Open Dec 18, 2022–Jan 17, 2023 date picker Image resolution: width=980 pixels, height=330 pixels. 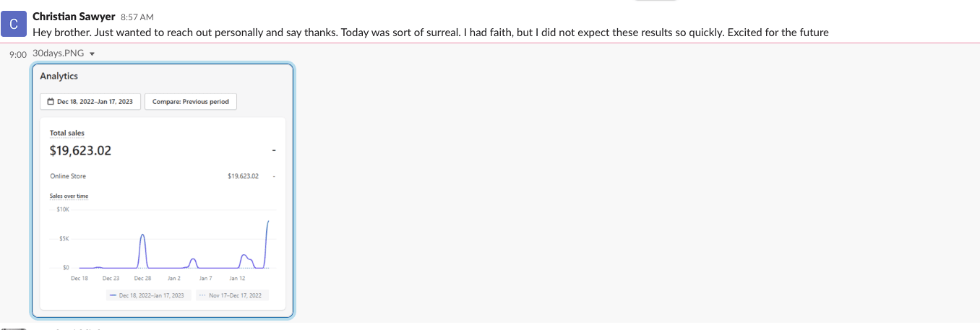90,102
